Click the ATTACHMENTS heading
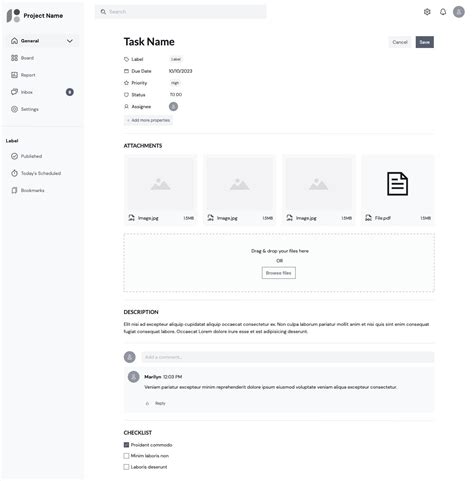Image resolution: width=474 pixels, height=481 pixels. [143, 146]
